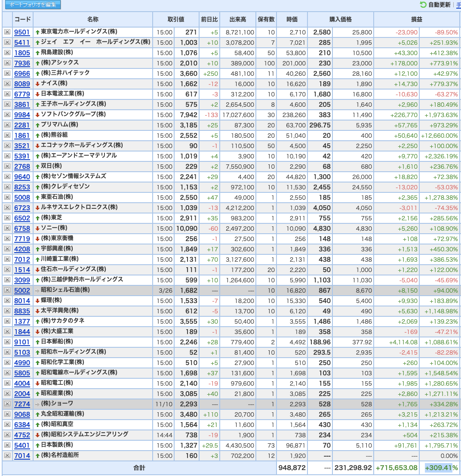Image resolution: width=461 pixels, height=476 pixels.
Task: Select the name (株)三越伊勢丹ホールディングス
Action: pos(82,279)
